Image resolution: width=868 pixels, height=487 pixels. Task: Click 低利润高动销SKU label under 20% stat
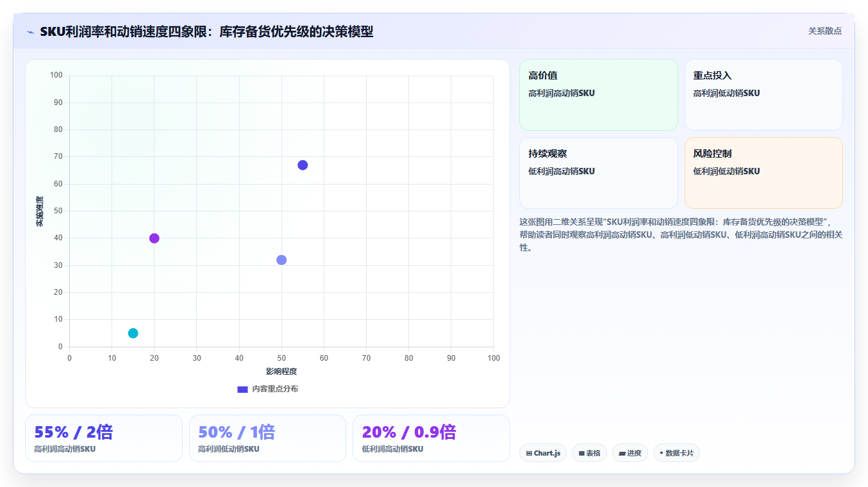pos(392,449)
